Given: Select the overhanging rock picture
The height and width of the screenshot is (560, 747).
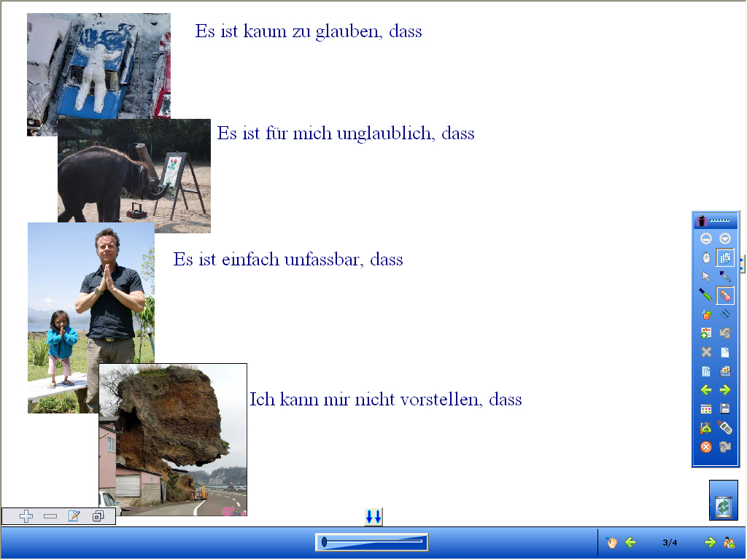Looking at the screenshot, I should (x=173, y=440).
